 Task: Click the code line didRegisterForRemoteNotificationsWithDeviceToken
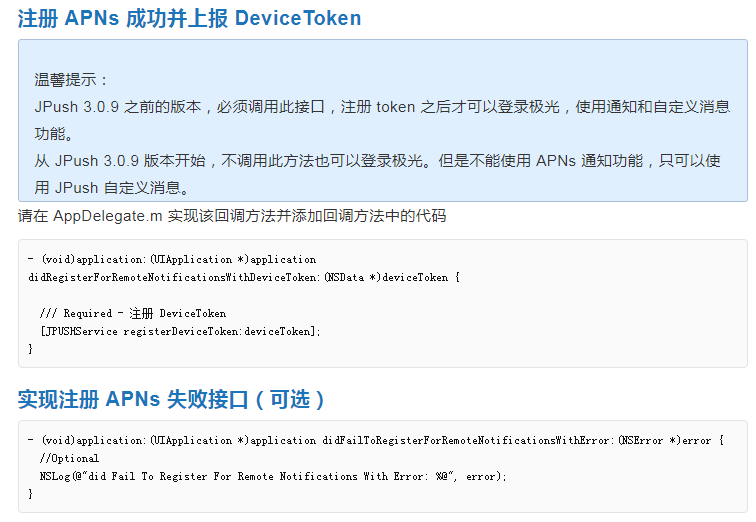tap(244, 278)
